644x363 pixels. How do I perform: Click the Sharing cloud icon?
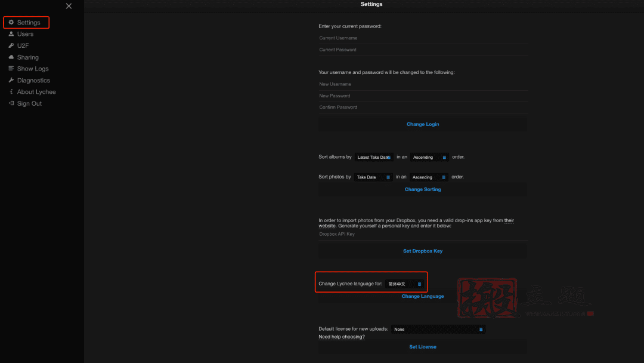point(11,57)
